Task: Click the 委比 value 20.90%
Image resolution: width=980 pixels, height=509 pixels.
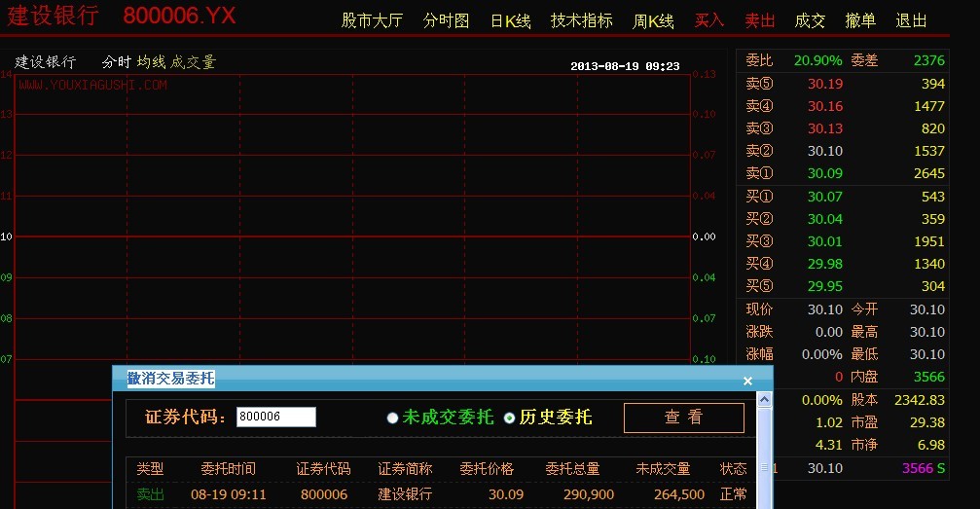Action: [818, 60]
